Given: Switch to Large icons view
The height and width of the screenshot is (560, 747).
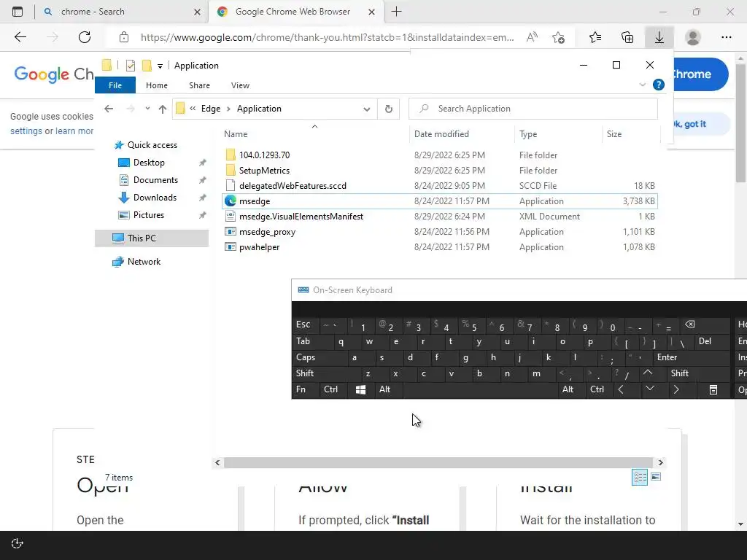Looking at the screenshot, I should [x=656, y=477].
